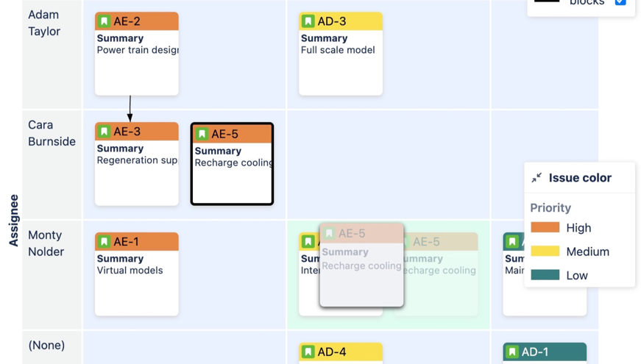The image size is (641, 364).
Task: Click the AE-3 story bookmark icon
Action: 105,132
